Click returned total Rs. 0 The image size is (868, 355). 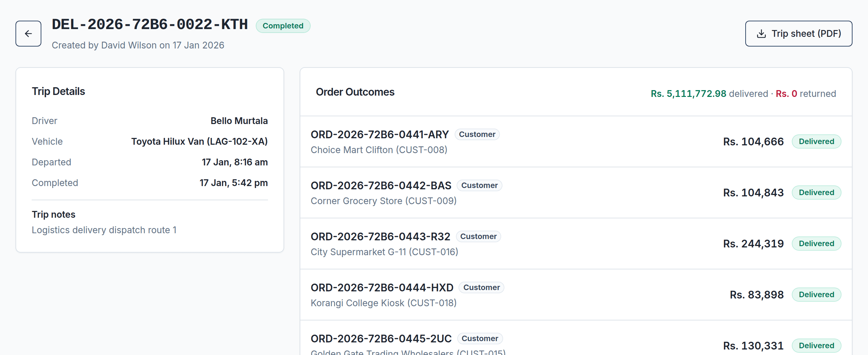tap(786, 94)
